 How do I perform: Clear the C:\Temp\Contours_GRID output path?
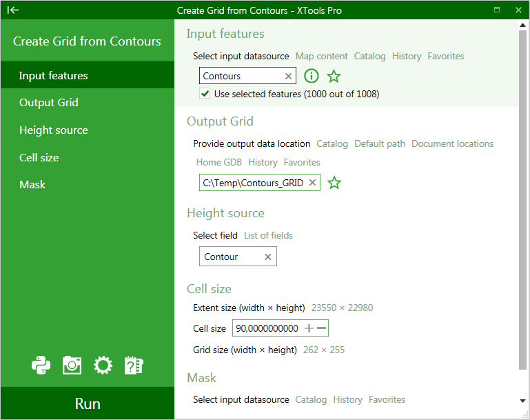pyautogui.click(x=313, y=183)
